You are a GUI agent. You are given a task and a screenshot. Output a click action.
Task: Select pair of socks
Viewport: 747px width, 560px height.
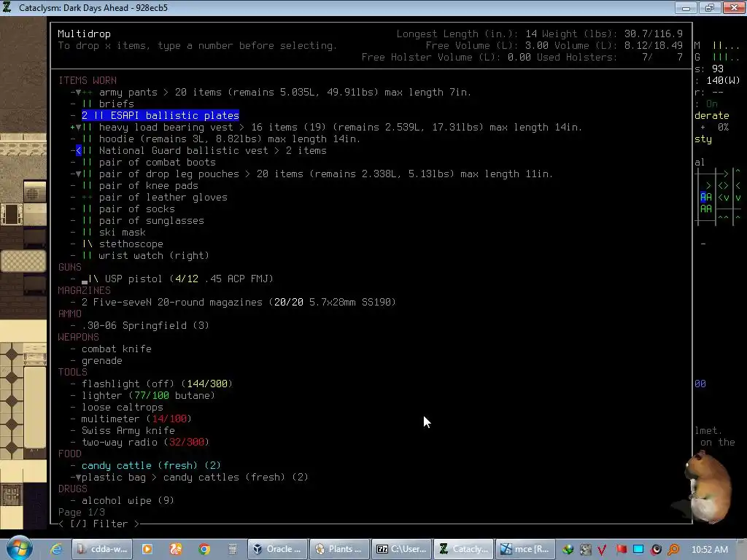136,209
